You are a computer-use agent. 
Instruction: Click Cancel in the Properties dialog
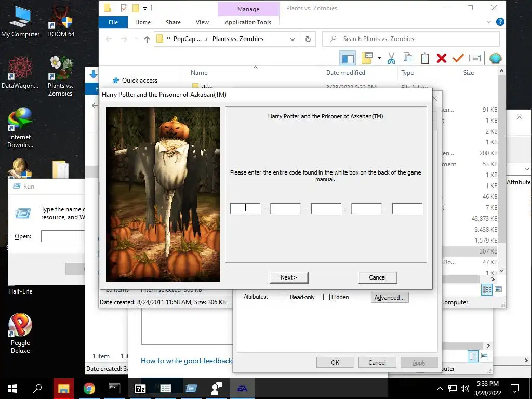point(377,362)
